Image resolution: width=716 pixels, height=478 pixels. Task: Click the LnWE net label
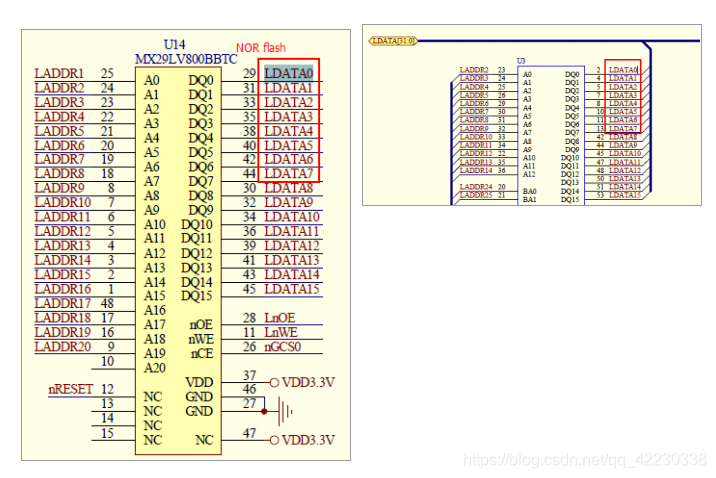coord(281,332)
